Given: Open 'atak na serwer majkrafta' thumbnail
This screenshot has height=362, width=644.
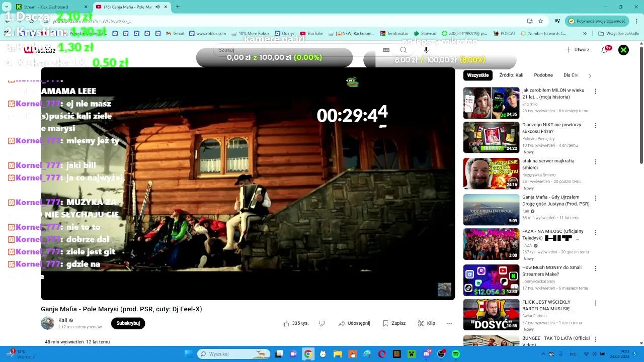Looking at the screenshot, I should point(491,173).
